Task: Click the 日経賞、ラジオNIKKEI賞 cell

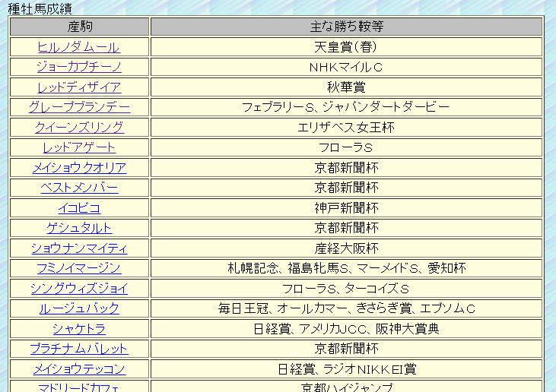Action: point(346,369)
